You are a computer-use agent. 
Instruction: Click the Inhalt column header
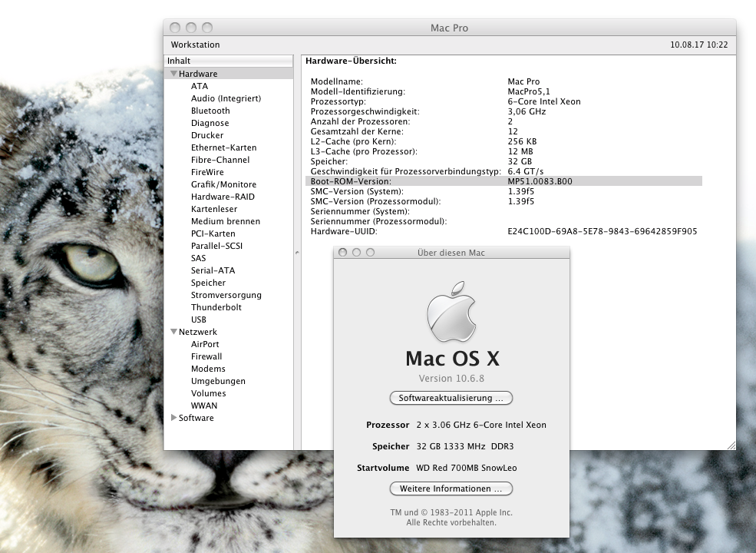pos(229,61)
